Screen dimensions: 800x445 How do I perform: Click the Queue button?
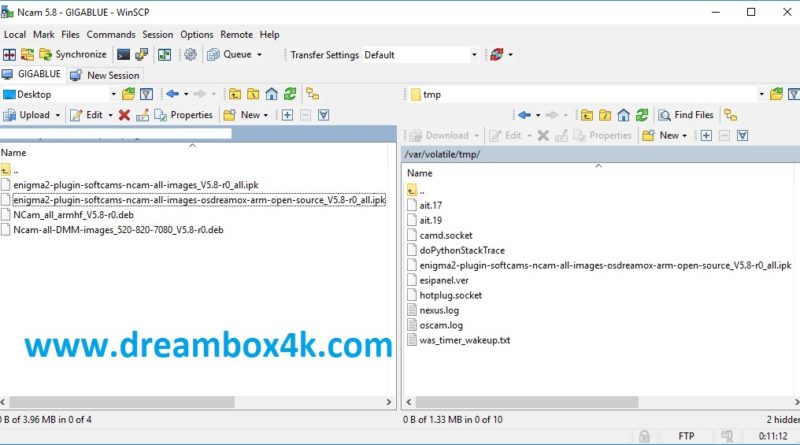230,55
